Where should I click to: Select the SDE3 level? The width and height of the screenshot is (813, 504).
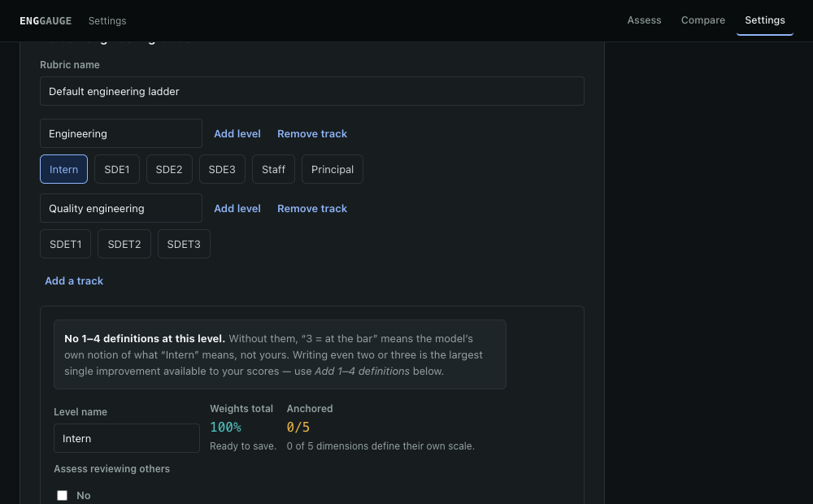click(222, 169)
